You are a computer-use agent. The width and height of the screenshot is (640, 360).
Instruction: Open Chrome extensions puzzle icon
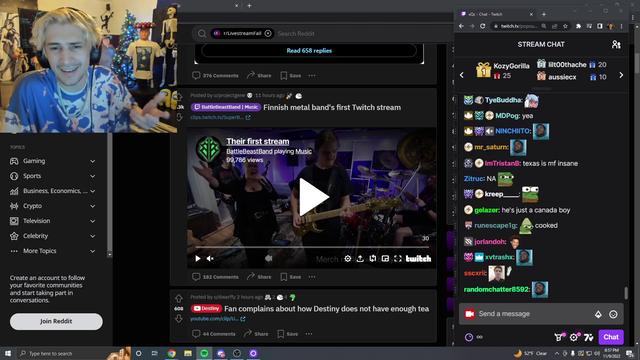[x=578, y=26]
